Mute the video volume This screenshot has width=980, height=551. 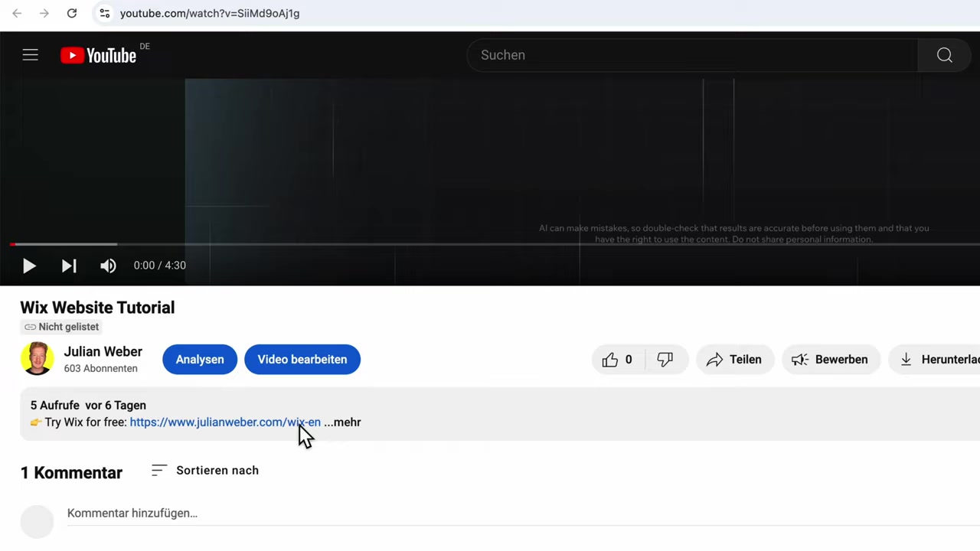tap(108, 266)
